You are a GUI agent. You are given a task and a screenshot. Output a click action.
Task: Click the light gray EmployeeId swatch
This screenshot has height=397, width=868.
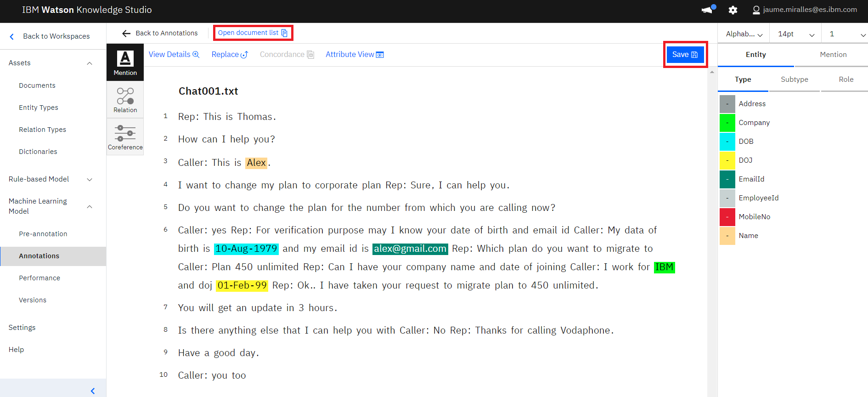pyautogui.click(x=727, y=198)
